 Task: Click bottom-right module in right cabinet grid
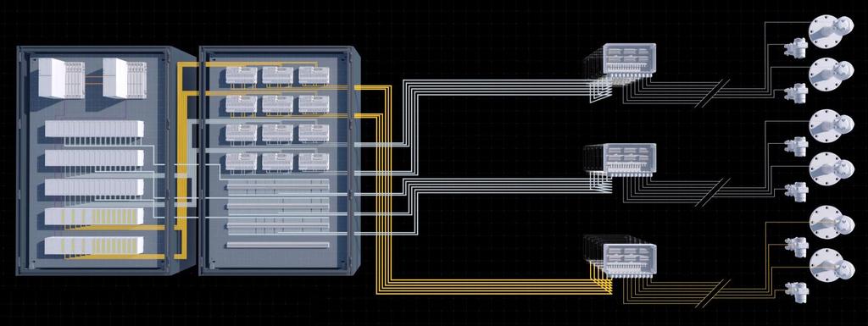[314, 162]
